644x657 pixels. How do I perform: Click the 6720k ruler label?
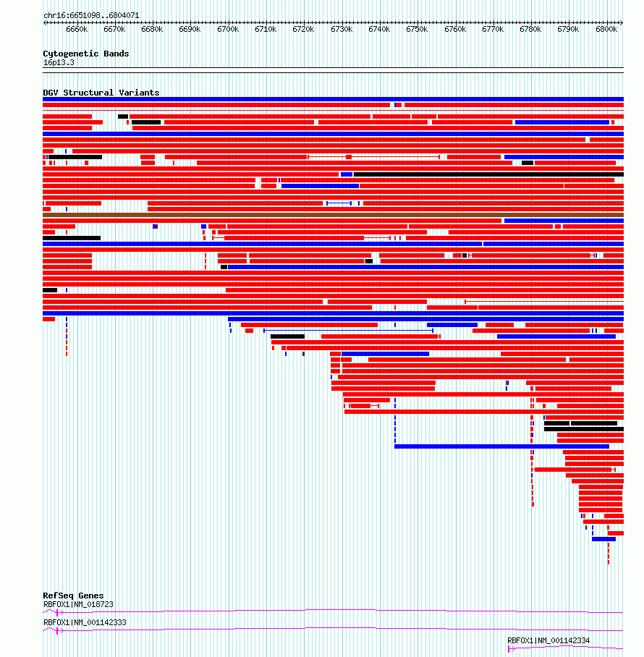coord(303,30)
